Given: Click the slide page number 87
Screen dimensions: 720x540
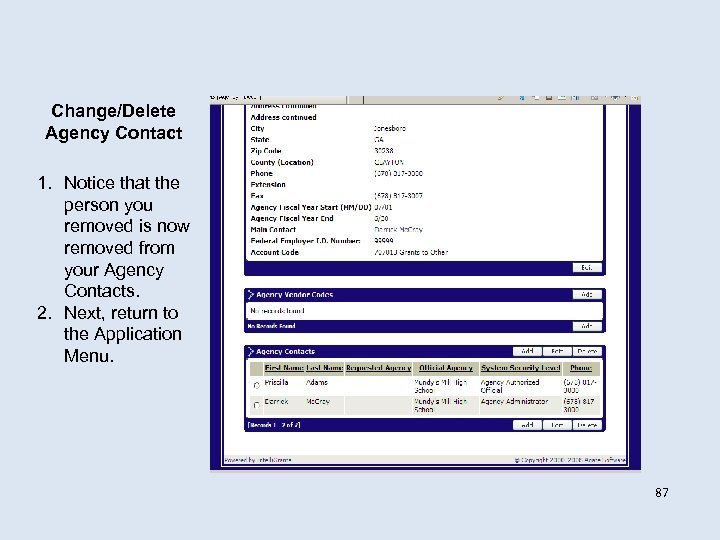Looking at the screenshot, I should coord(662,493).
